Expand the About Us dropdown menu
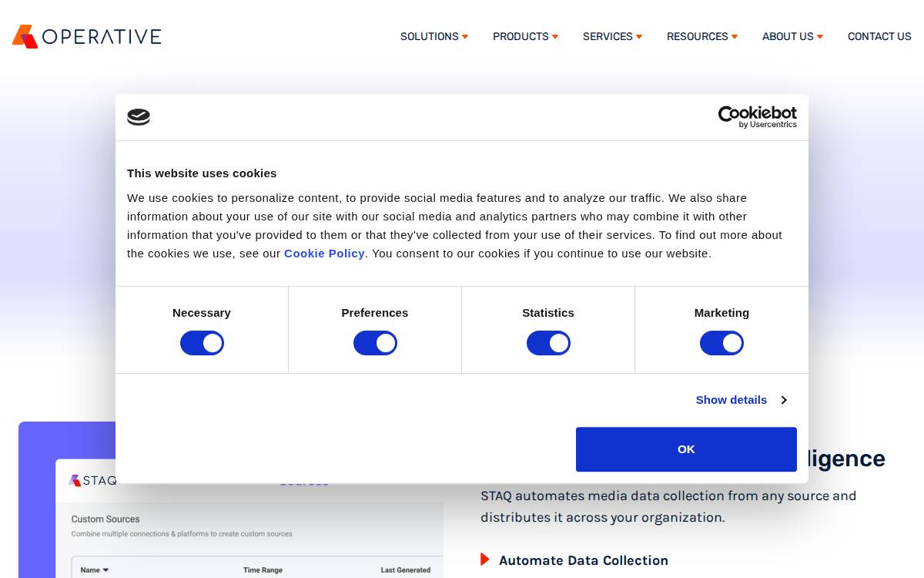The image size is (924, 578). point(792,36)
